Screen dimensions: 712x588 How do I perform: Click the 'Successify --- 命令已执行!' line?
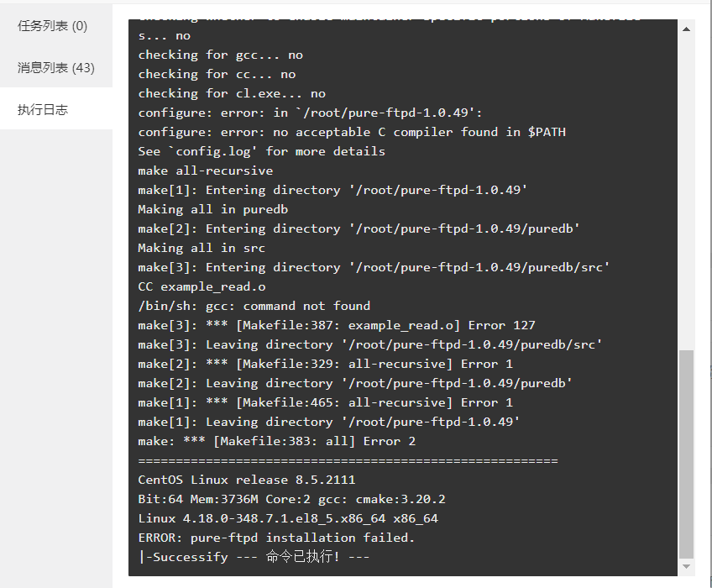coord(254,557)
